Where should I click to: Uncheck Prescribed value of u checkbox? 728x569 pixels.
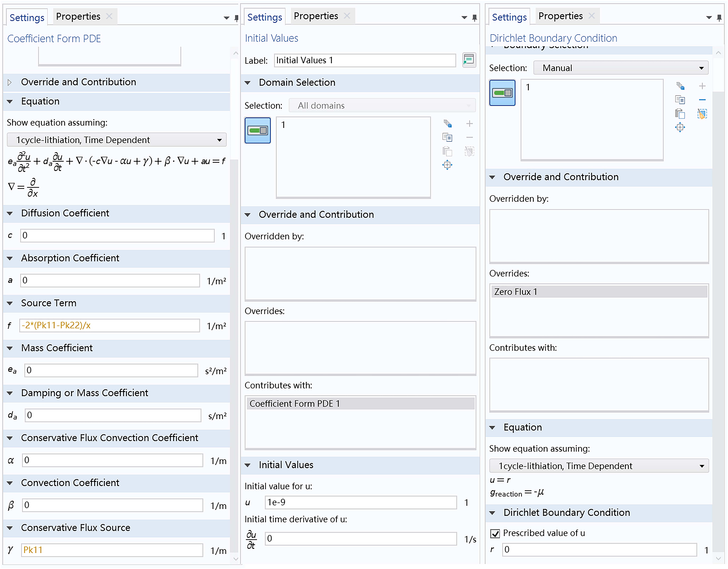coord(495,534)
